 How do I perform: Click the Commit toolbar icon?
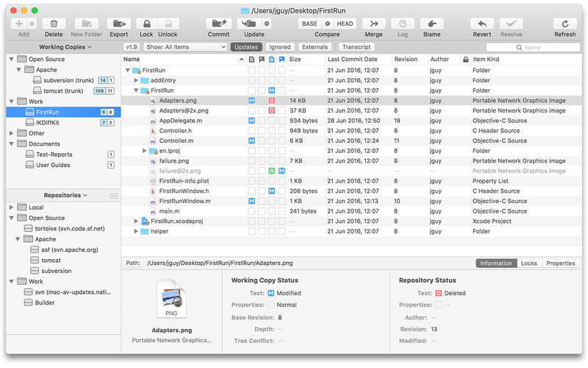[218, 24]
